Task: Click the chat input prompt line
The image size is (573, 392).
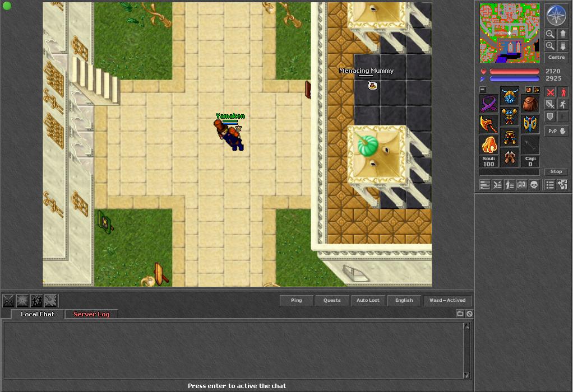Action: click(237, 386)
